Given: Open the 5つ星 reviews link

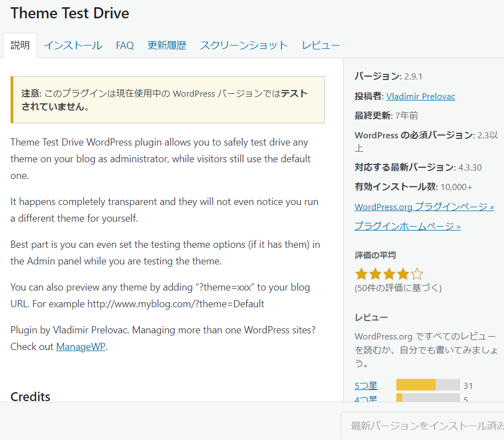Looking at the screenshot, I should click(366, 386).
